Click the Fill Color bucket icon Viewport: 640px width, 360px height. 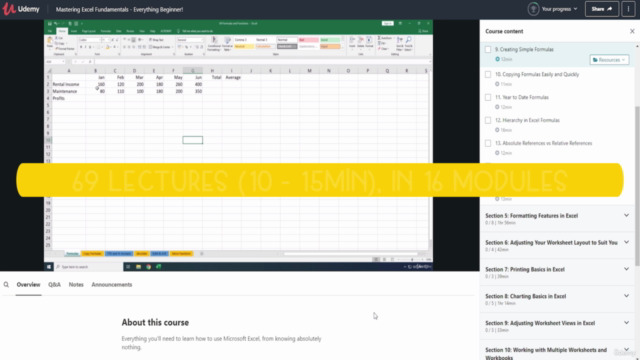tap(108, 47)
